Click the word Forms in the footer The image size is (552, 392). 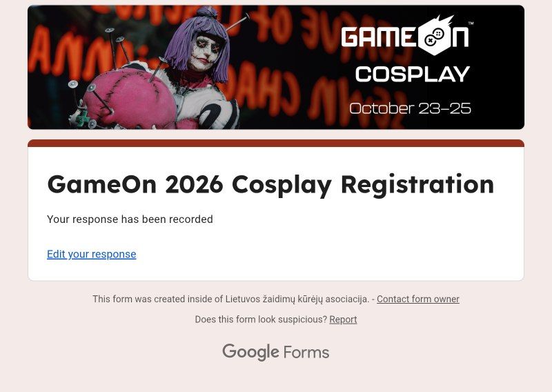point(306,352)
